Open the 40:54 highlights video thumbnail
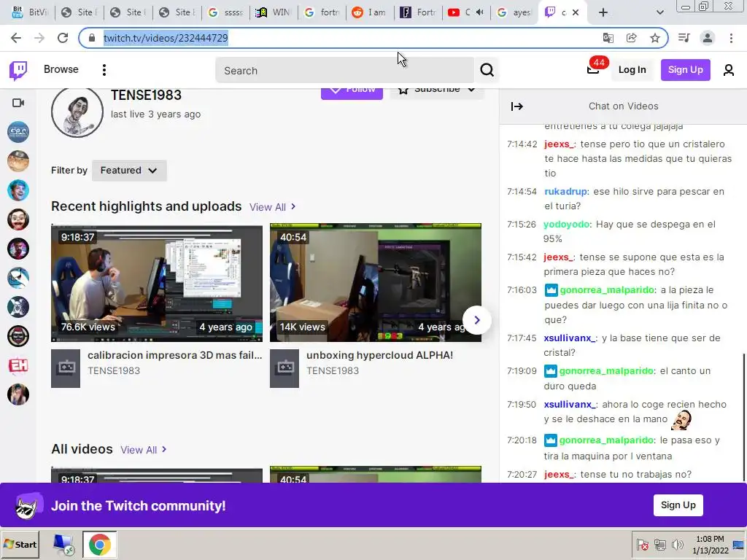The height and width of the screenshot is (560, 747). [376, 284]
